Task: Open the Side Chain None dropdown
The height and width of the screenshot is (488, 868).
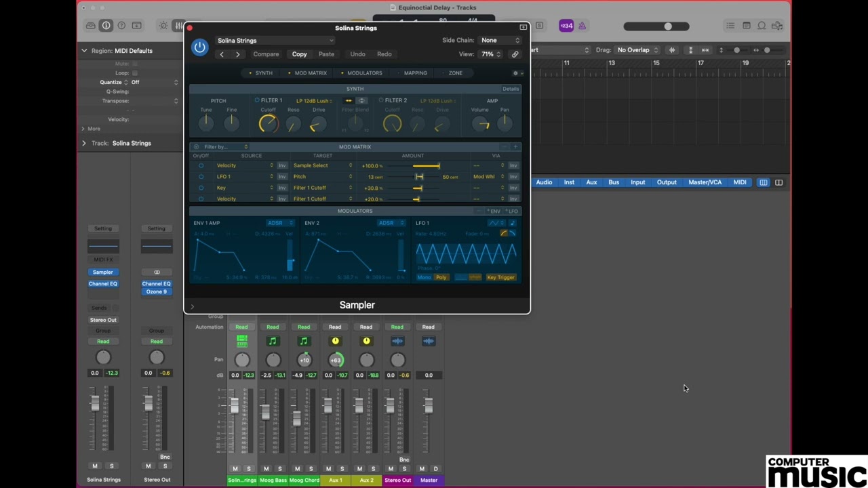Action: tap(500, 40)
